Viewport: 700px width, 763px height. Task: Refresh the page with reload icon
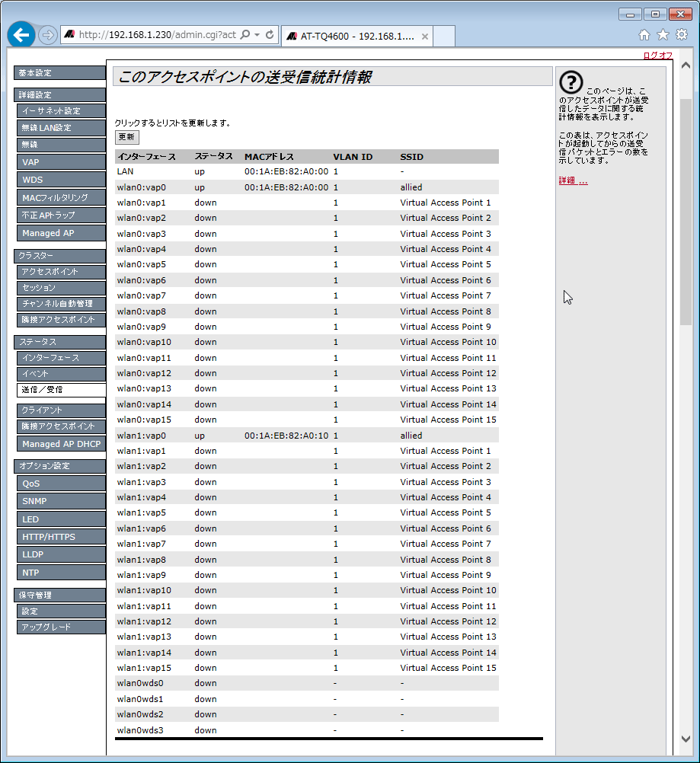pos(270,34)
